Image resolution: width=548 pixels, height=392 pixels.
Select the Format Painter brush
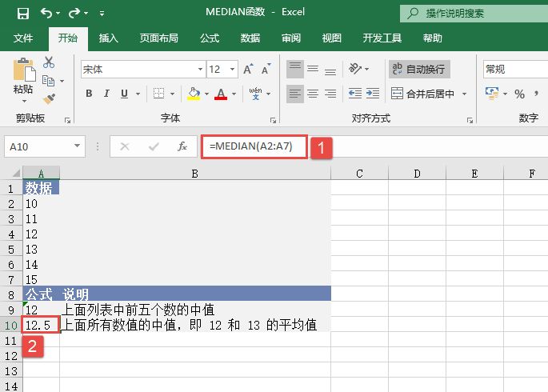tap(49, 99)
